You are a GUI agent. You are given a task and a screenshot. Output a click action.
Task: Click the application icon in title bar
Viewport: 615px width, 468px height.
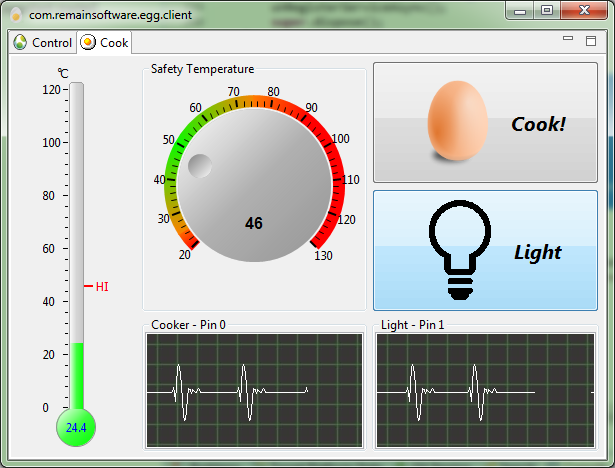click(15, 15)
